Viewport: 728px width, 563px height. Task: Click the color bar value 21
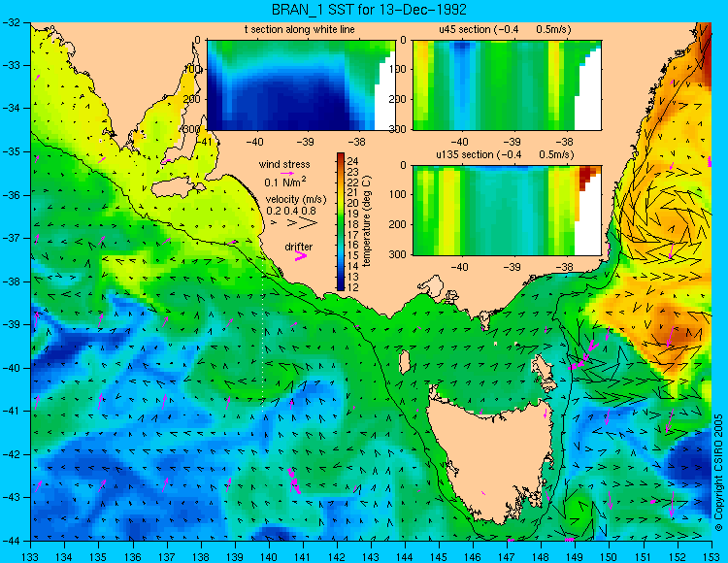coord(352,192)
